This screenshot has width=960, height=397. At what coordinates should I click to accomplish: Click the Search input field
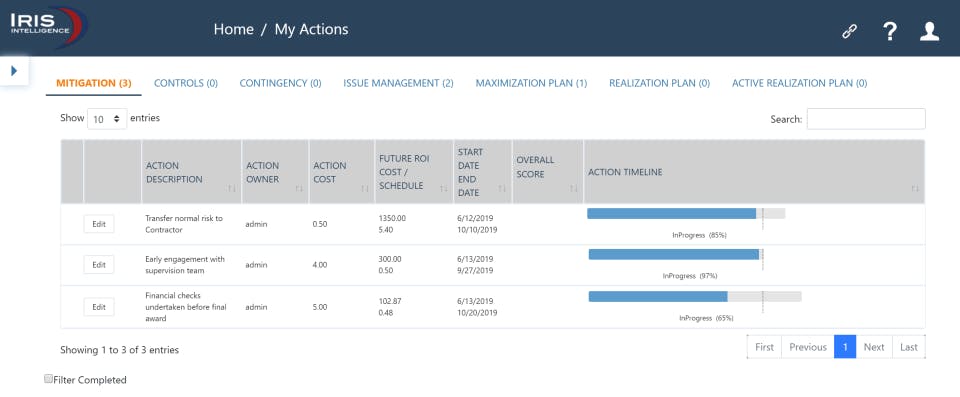click(866, 119)
